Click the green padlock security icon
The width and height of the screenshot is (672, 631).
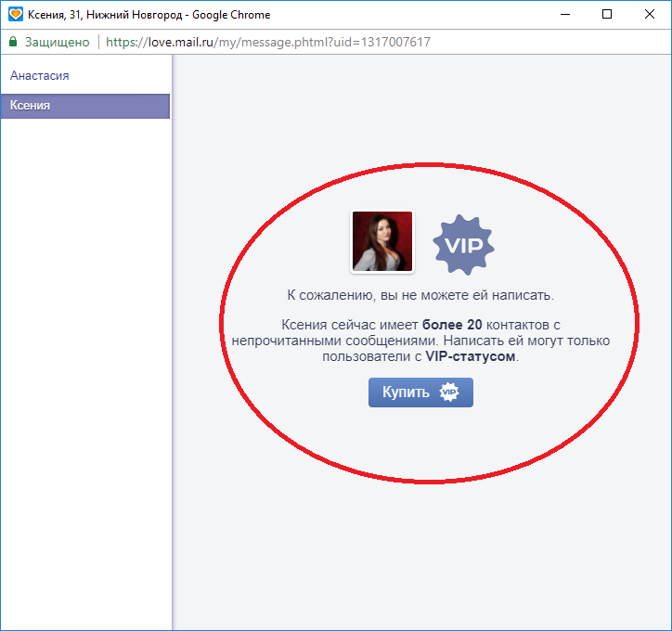click(13, 42)
